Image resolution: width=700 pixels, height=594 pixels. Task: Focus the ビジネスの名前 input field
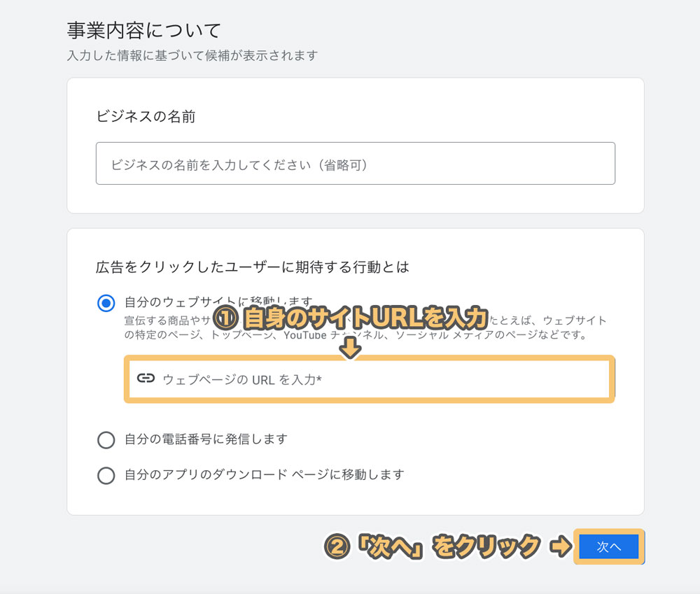click(x=355, y=164)
